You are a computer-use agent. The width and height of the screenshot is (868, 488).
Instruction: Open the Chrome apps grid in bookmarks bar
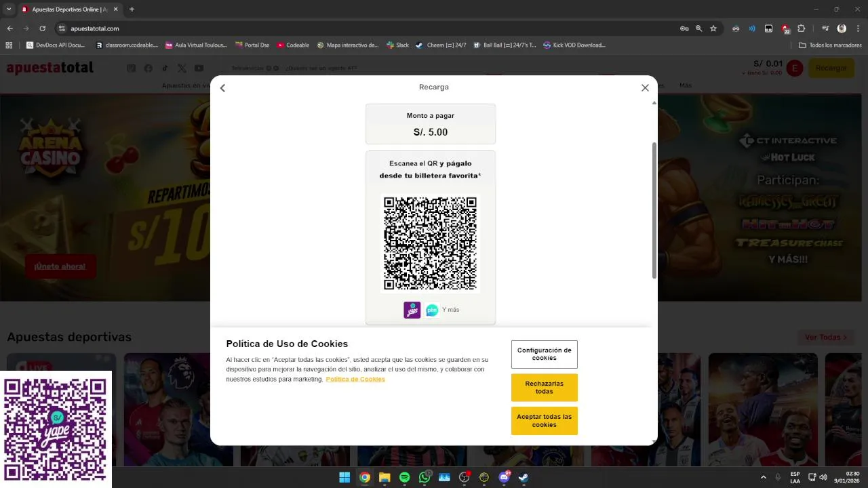pyautogui.click(x=9, y=45)
